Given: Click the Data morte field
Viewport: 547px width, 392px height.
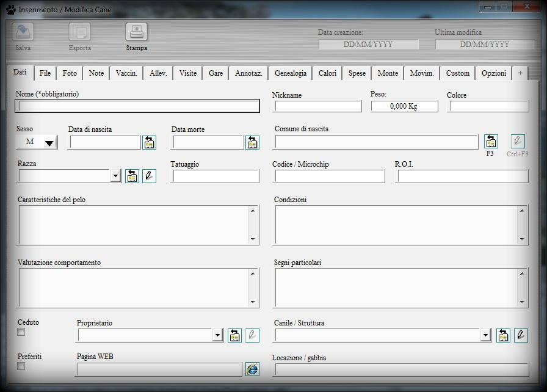Looking at the screenshot, I should (208, 142).
